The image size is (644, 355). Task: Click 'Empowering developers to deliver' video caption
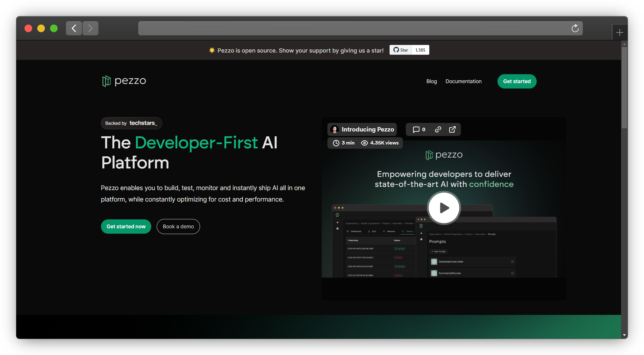click(444, 174)
